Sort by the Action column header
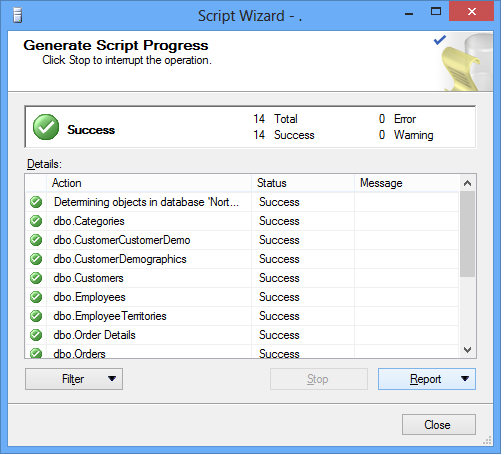 (x=149, y=183)
